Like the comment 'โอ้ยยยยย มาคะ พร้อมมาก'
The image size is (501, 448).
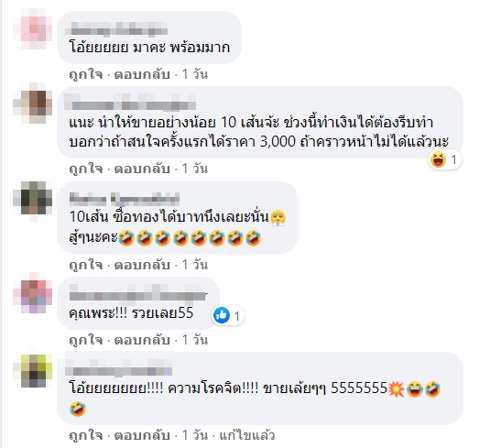pos(86,74)
